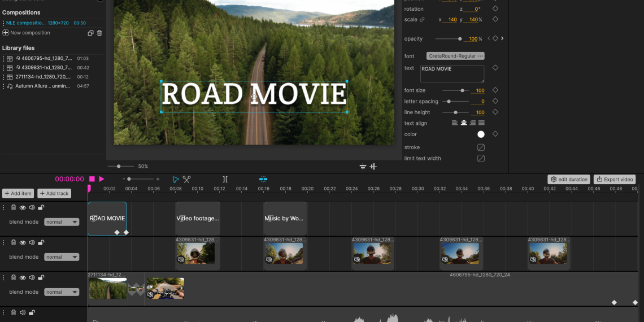Duplicate the selected composition

(x=90, y=33)
